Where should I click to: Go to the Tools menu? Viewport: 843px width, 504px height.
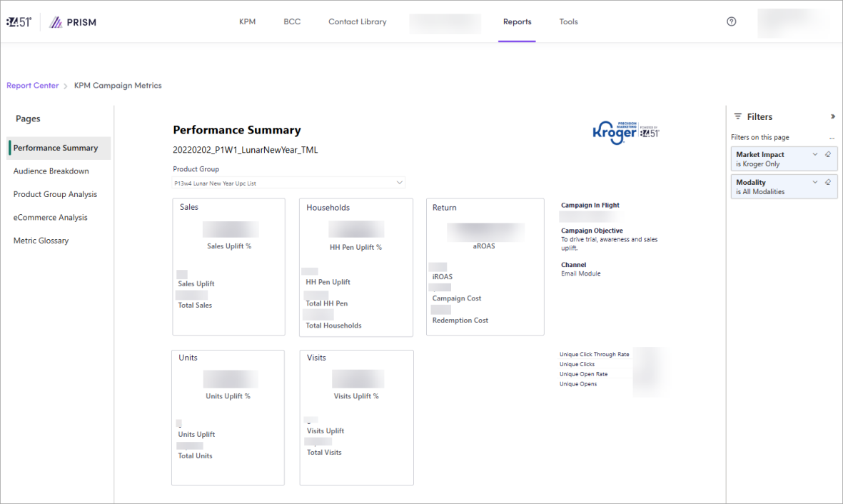click(568, 22)
